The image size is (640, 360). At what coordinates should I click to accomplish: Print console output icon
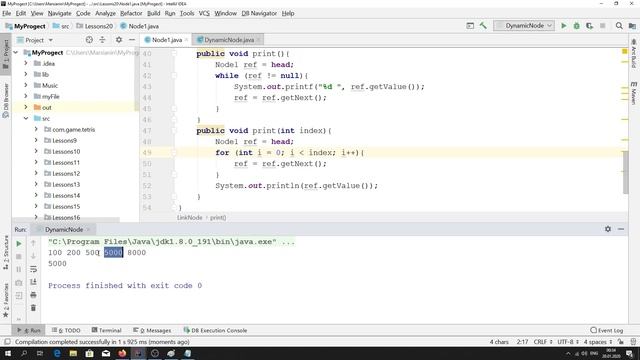coord(33,295)
